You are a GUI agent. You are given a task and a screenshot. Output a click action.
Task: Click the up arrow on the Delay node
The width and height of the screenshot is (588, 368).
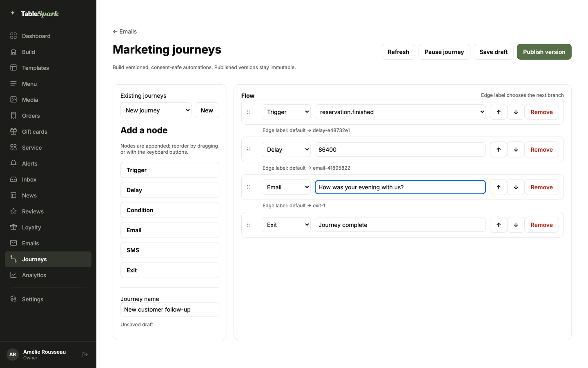pyautogui.click(x=499, y=150)
